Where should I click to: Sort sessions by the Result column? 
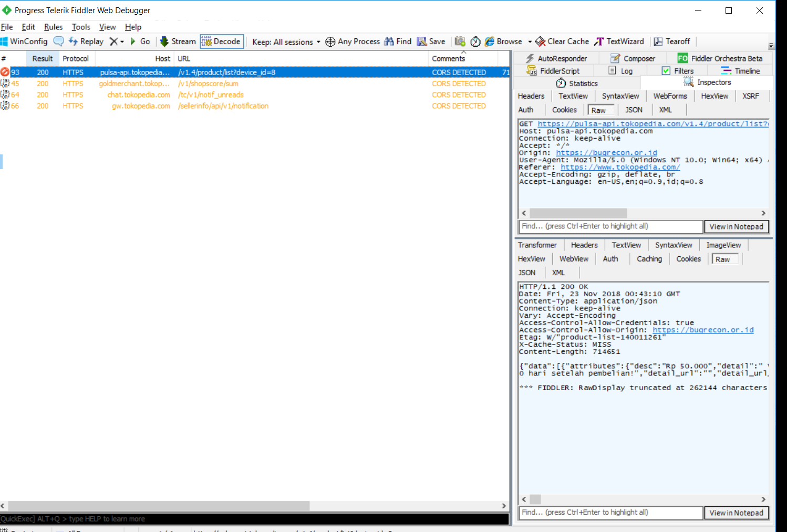tap(43, 59)
